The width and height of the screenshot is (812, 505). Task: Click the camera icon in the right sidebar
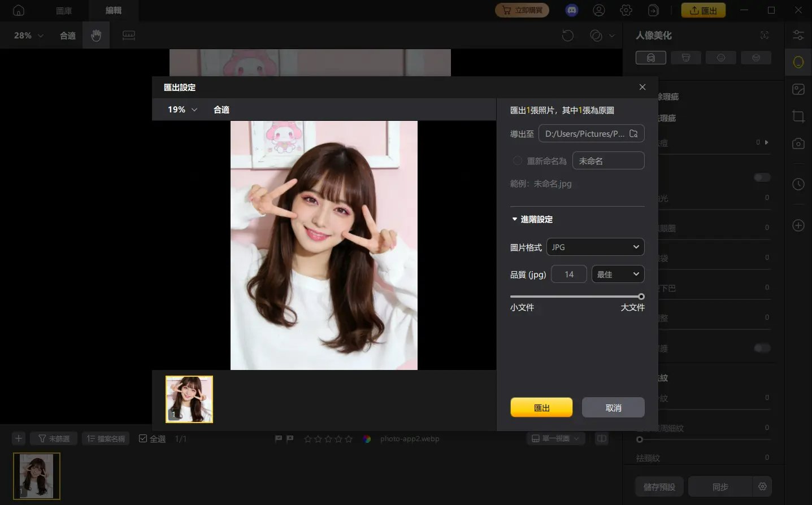797,143
